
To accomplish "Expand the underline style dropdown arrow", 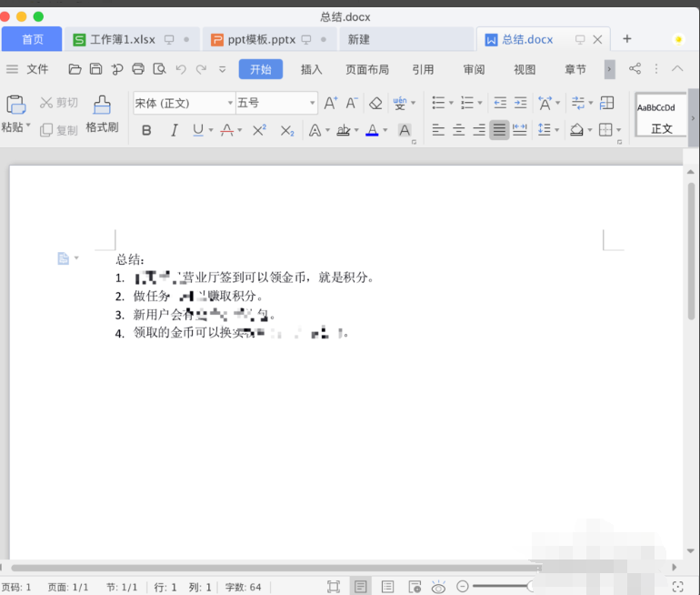I will 211,130.
